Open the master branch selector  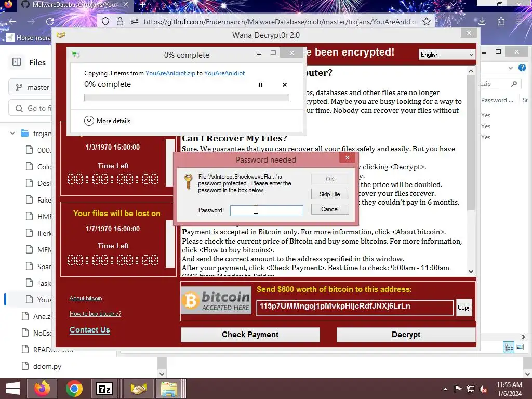30,87
